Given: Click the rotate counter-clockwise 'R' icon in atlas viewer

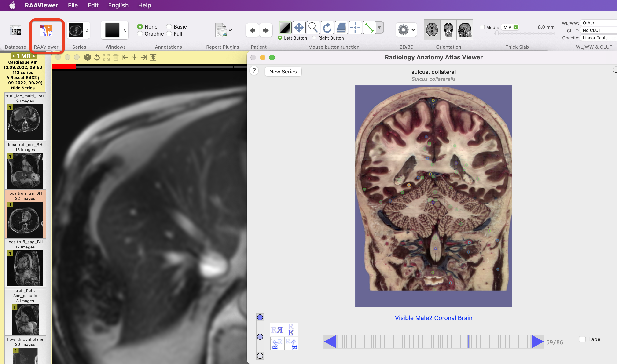Looking at the screenshot, I should click(277, 344).
